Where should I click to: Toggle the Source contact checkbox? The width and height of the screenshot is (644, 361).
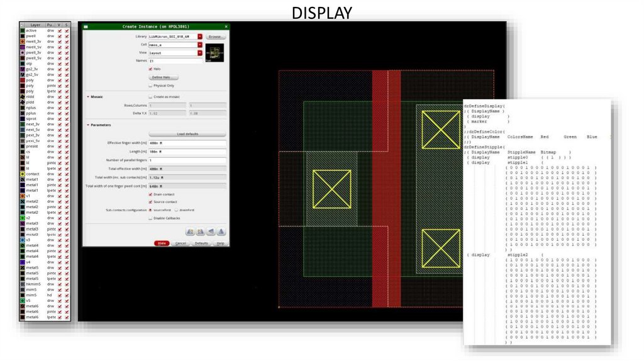(150, 202)
